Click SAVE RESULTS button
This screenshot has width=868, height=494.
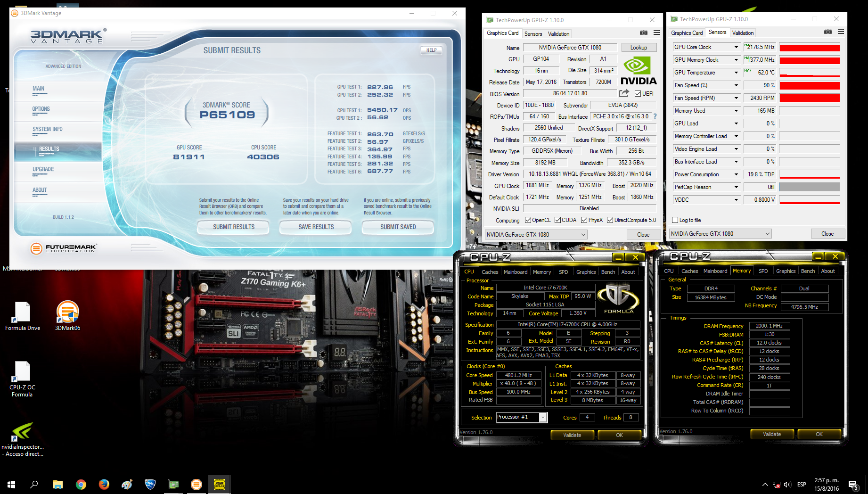coord(316,227)
